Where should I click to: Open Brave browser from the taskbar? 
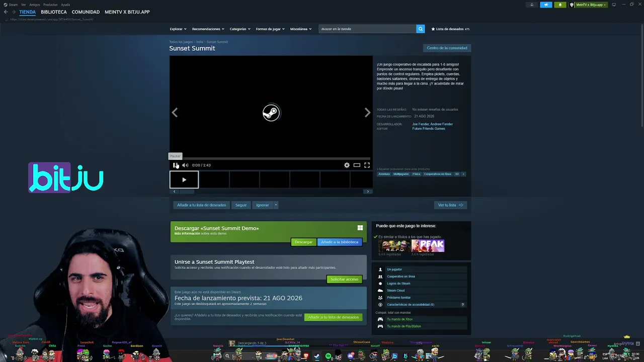point(305,356)
